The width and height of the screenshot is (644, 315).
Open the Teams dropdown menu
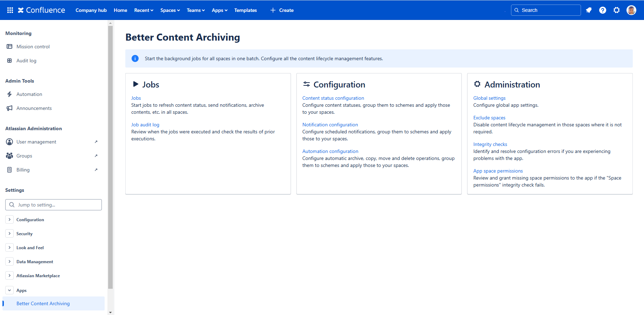pos(196,10)
